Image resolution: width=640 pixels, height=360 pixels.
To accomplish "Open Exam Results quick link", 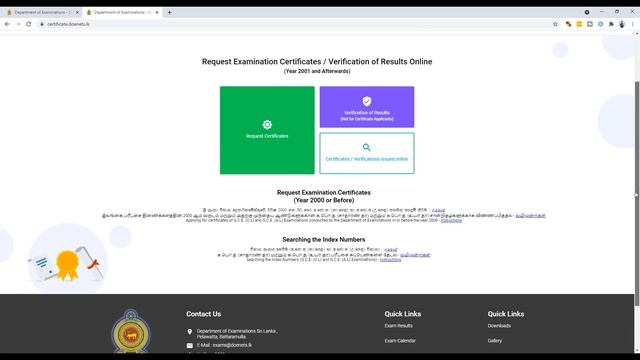I will tap(398, 326).
